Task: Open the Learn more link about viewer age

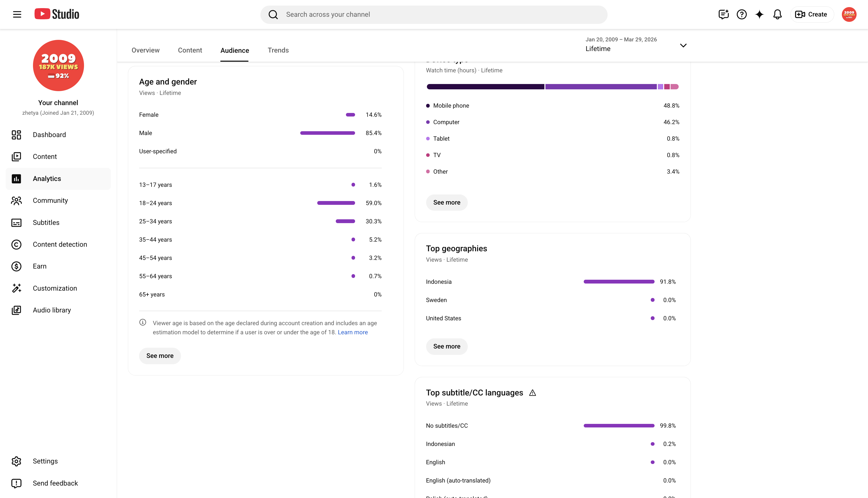Action: pos(353,333)
